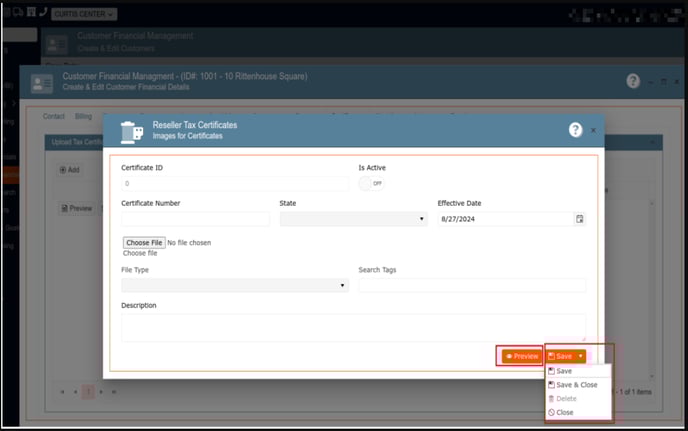Viewport: 688px width, 431px height.
Task: Toggle the Is Active switch
Action: pyautogui.click(x=372, y=184)
